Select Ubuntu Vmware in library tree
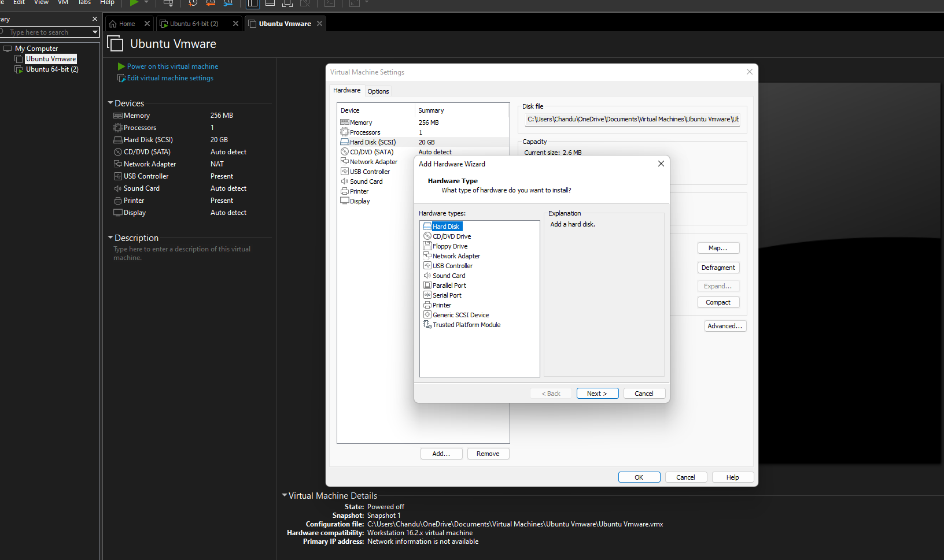This screenshot has height=560, width=944. (x=51, y=59)
